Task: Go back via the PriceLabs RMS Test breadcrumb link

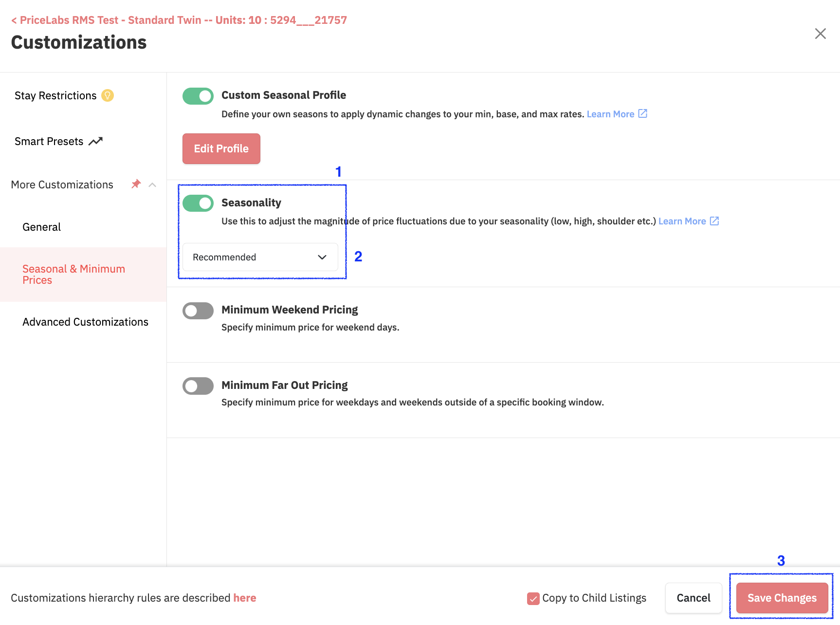Action: pos(179,20)
